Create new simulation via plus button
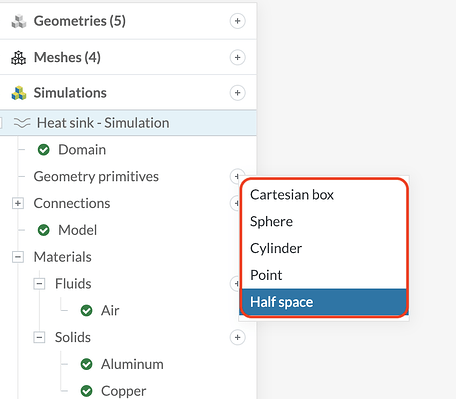 (237, 93)
